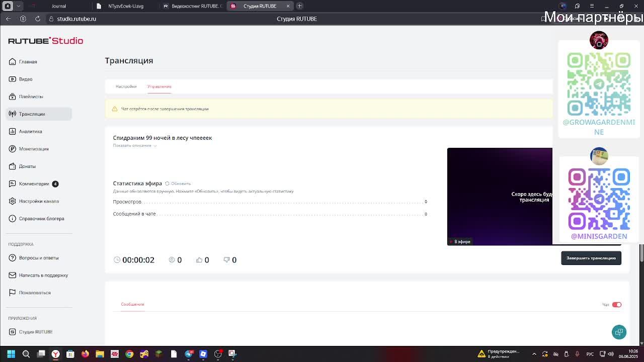Open the Windows Start menu
Viewport: 644px width, 362px height.
pos(11,354)
